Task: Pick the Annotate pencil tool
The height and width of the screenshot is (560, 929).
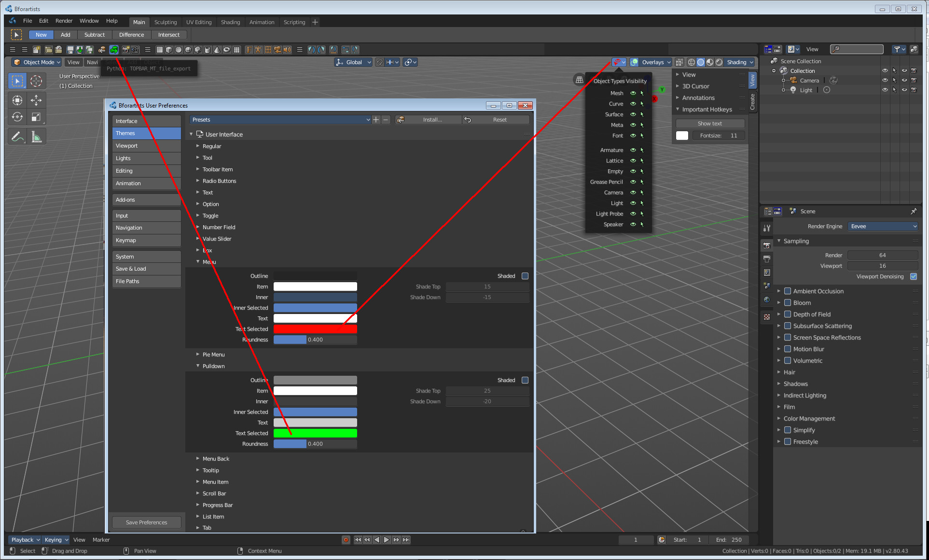Action: click(x=17, y=137)
